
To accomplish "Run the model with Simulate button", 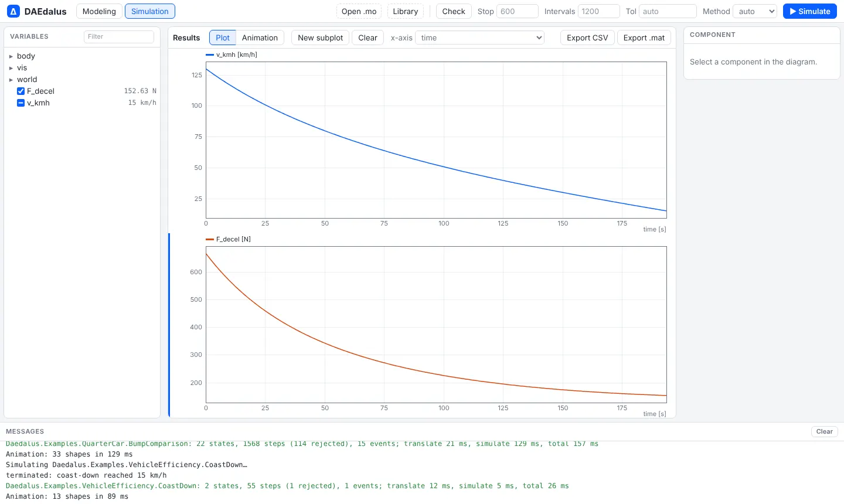I will 810,11.
